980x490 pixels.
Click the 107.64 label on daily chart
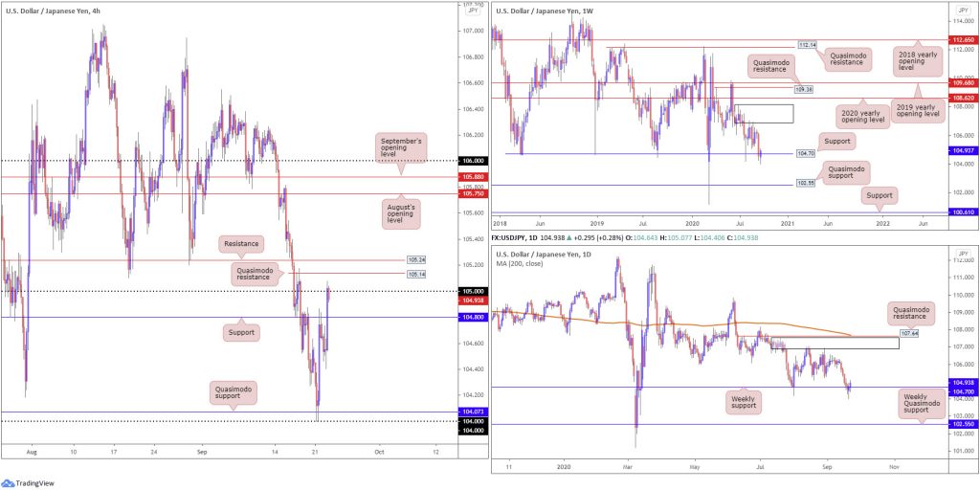point(908,333)
